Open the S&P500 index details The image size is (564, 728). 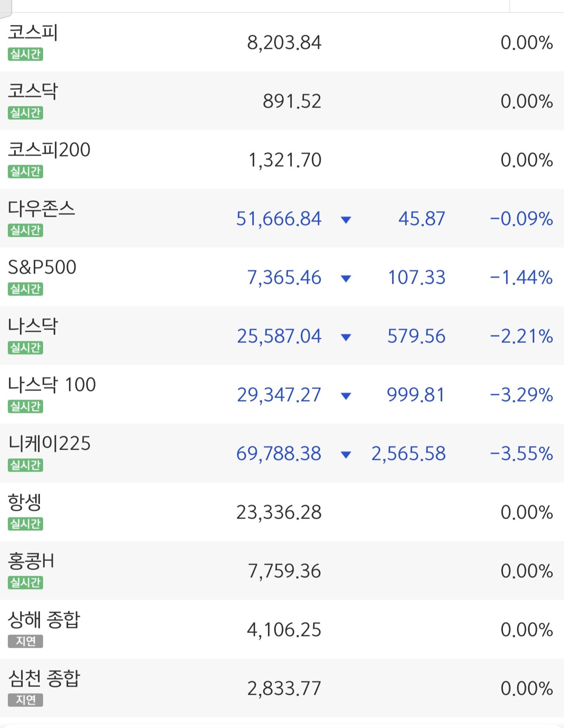coord(282,277)
